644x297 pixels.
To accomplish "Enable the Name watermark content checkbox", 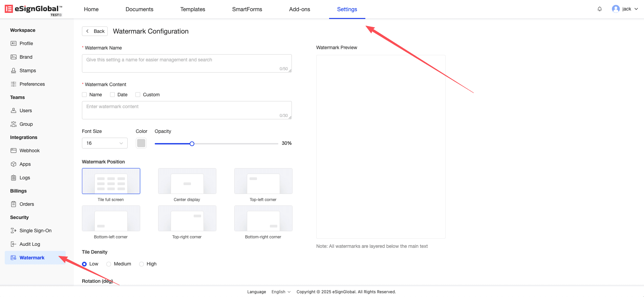I will 84,95.
